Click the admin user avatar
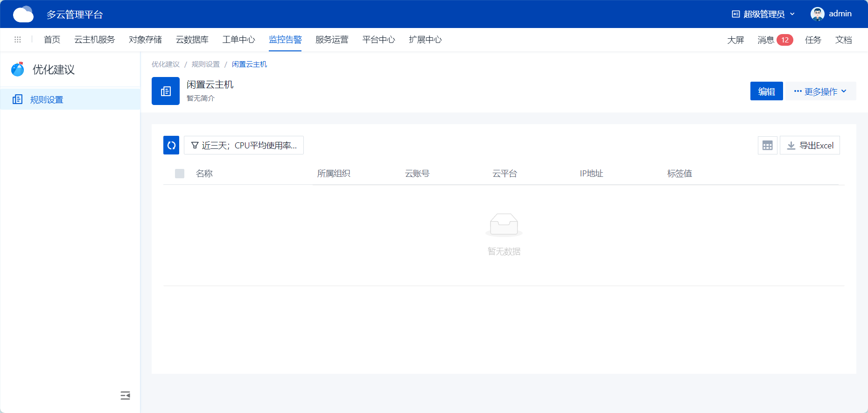This screenshot has width=868, height=413. (817, 14)
